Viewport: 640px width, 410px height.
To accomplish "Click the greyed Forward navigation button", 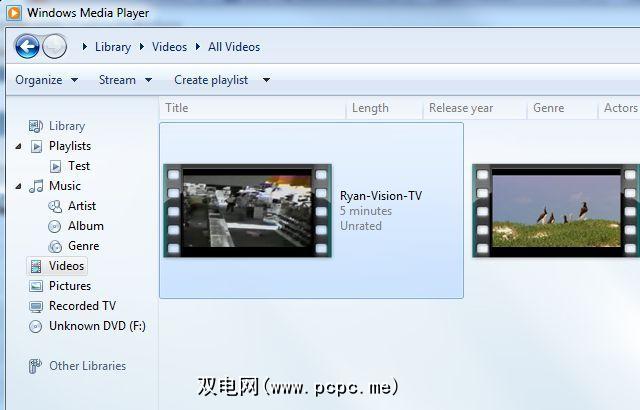I will [54, 47].
